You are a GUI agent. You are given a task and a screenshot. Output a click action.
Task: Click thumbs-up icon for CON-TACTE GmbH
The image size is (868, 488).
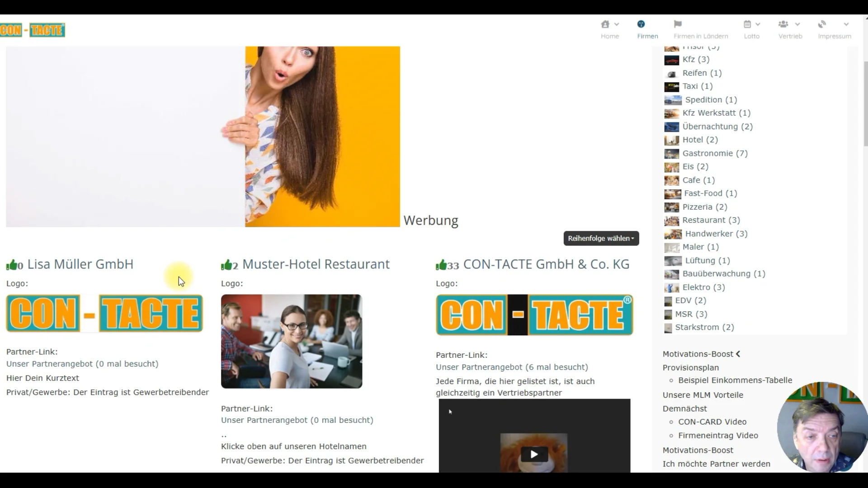pos(441,265)
